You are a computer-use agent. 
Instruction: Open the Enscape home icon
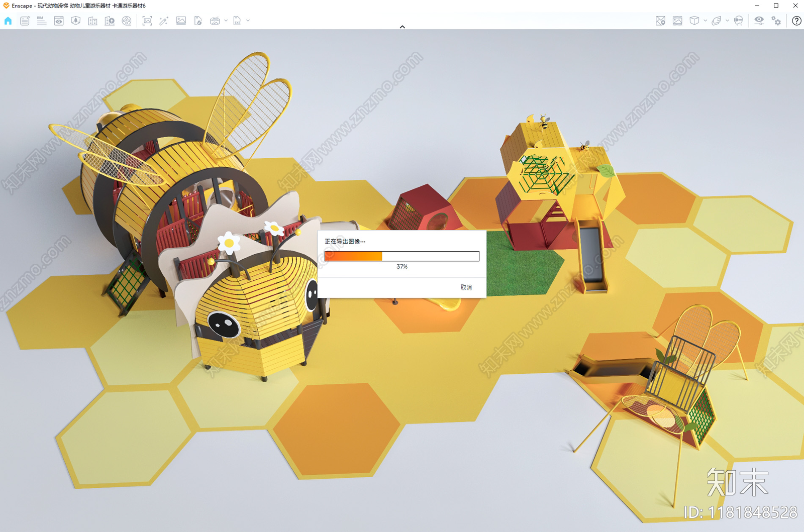pos(8,21)
